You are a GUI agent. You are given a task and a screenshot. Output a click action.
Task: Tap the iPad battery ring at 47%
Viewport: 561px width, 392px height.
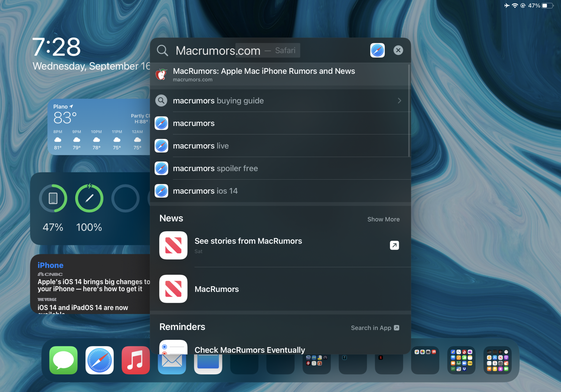(53, 198)
